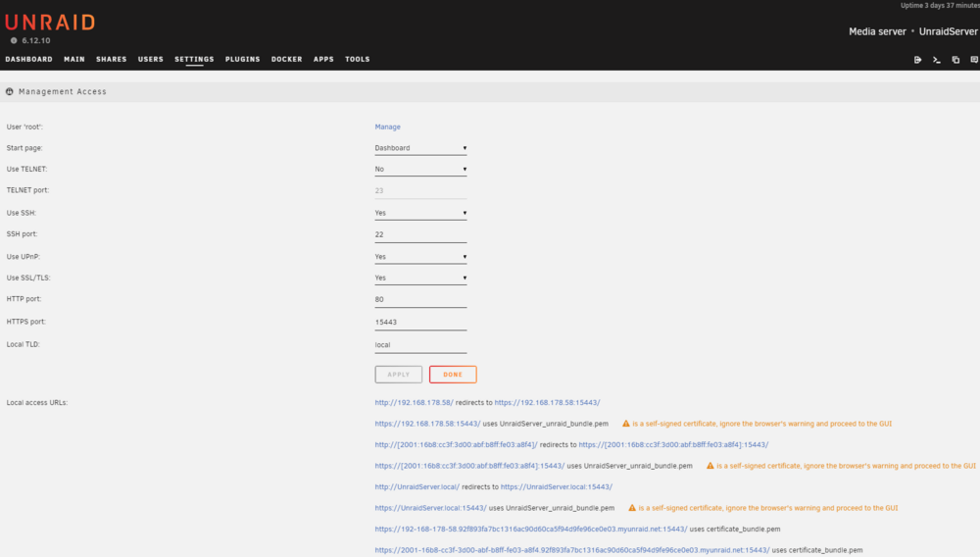Image resolution: width=980 pixels, height=557 pixels.
Task: Click the 'Use UPnP:' label
Action: tap(24, 256)
